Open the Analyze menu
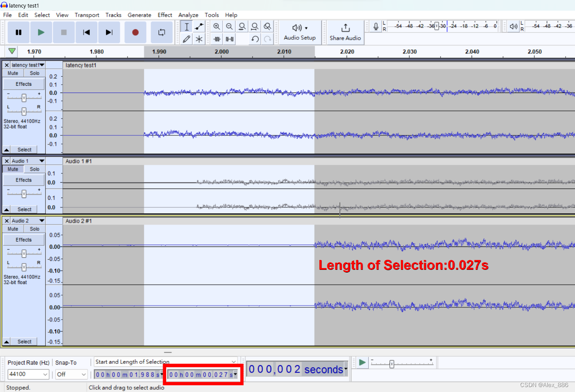575x392 pixels. coord(188,15)
